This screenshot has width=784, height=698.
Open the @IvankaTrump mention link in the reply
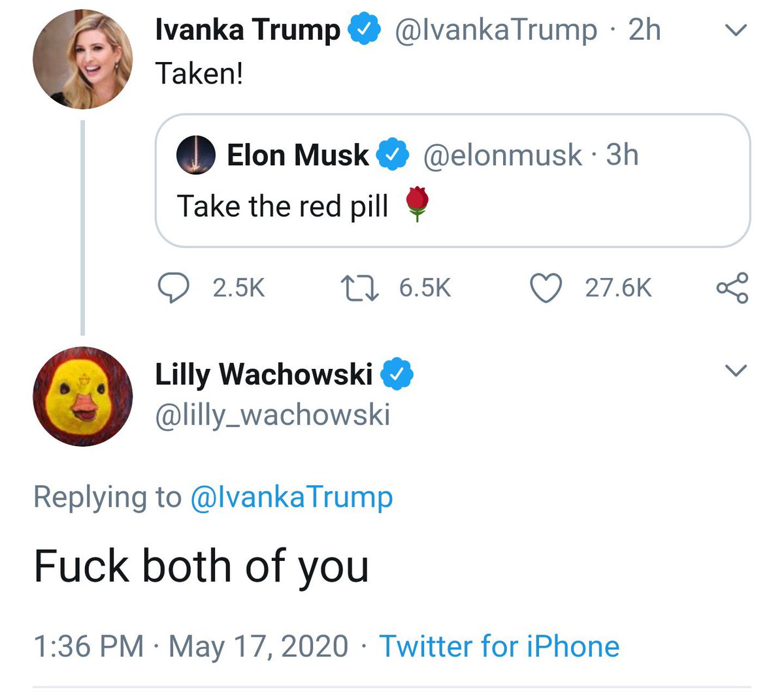[291, 498]
